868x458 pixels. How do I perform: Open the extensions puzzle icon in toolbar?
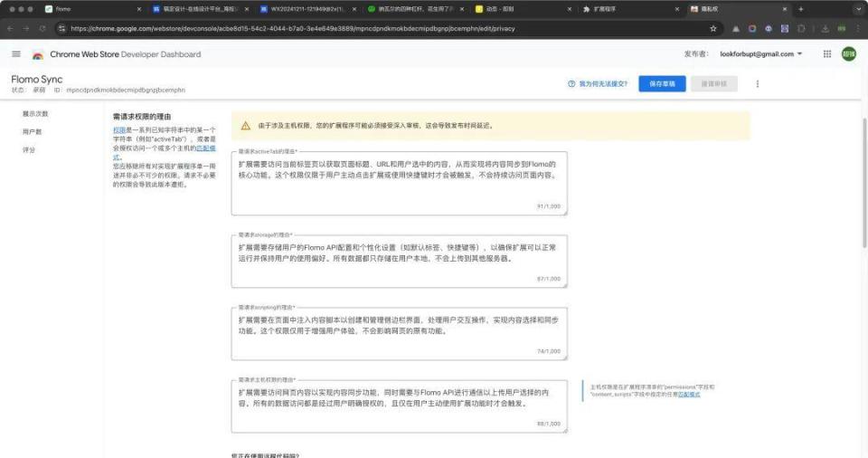pyautogui.click(x=801, y=28)
